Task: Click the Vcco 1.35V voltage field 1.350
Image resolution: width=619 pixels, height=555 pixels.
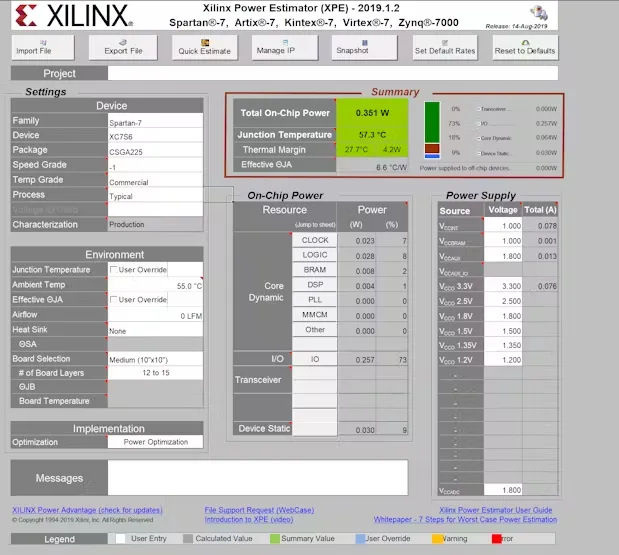Action: point(503,345)
